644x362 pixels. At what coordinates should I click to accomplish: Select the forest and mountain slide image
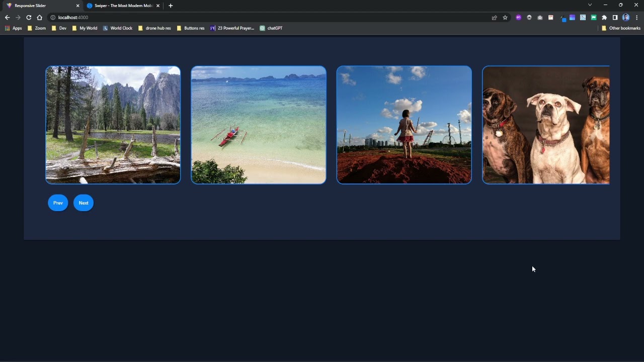coord(113,125)
